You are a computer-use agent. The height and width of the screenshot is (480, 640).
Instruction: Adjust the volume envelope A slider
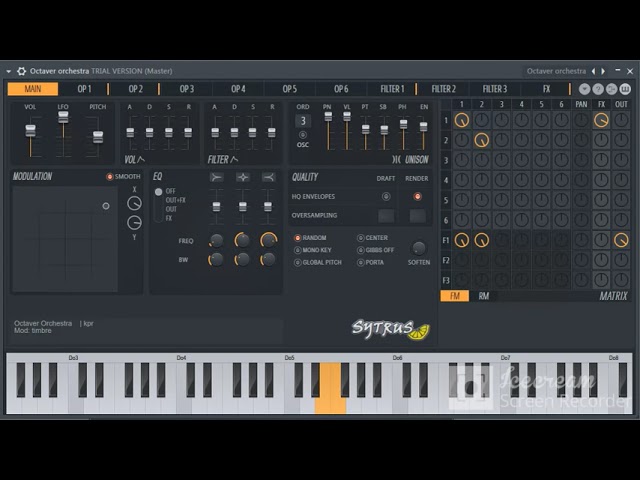pos(130,133)
